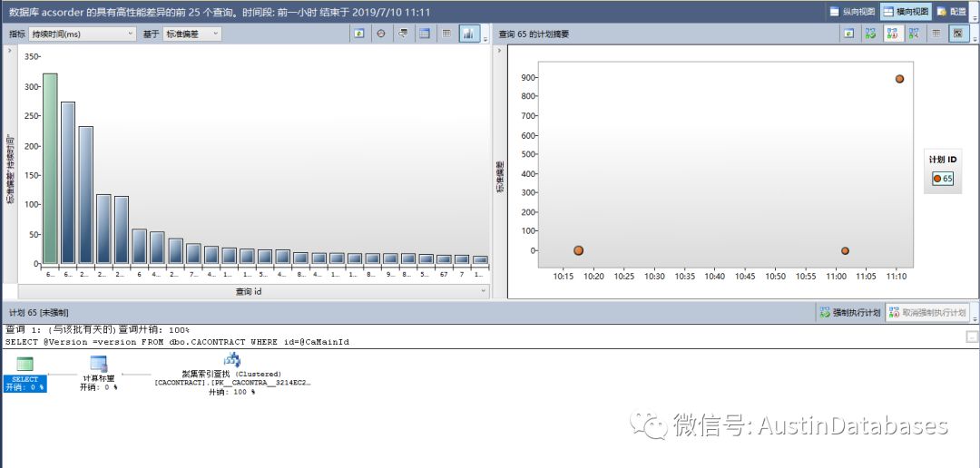Select the third bar near 230
Image resolution: width=980 pixels, height=468 pixels.
click(x=85, y=195)
